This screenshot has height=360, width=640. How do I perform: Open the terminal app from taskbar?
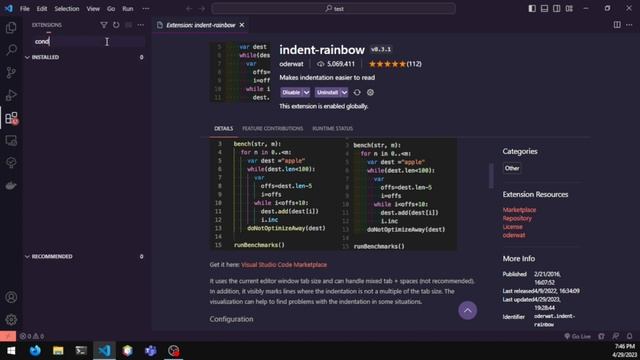coord(81,351)
